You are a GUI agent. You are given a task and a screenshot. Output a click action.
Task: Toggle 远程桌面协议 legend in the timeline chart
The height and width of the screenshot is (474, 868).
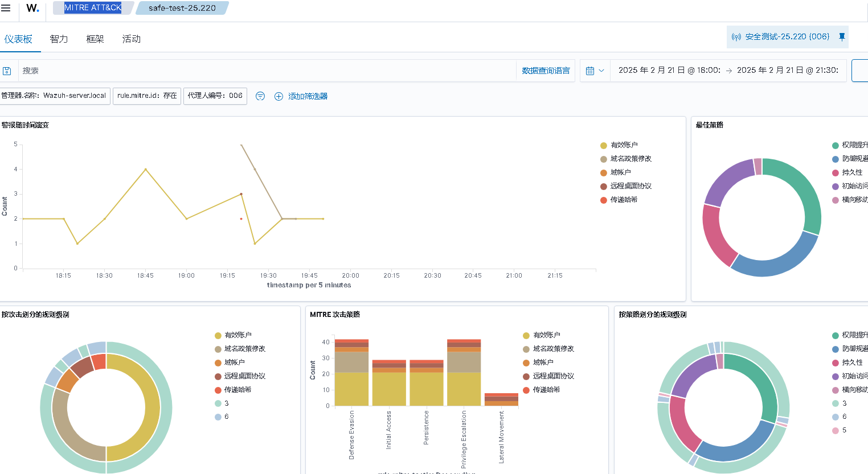point(630,186)
